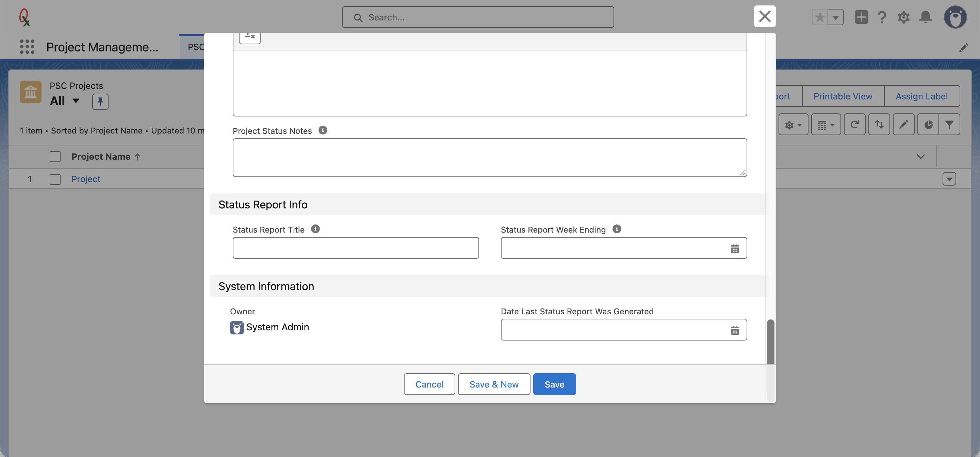This screenshot has width=980, height=457.
Task: Refresh the list view
Action: (x=854, y=125)
